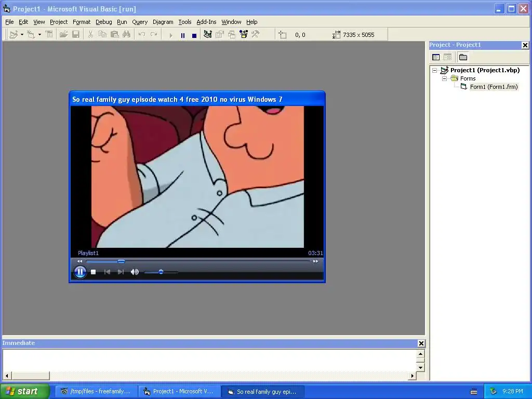
Task: Open the Object Browser toolbar icon
Action: 244,34
